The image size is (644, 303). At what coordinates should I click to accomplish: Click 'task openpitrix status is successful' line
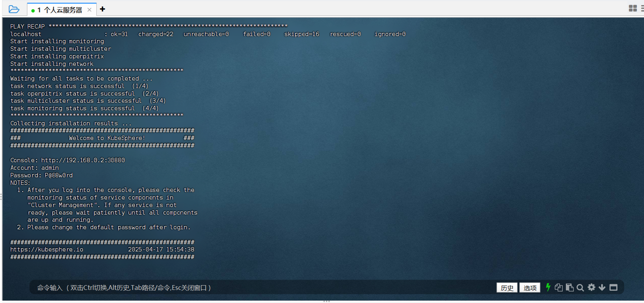pos(84,94)
